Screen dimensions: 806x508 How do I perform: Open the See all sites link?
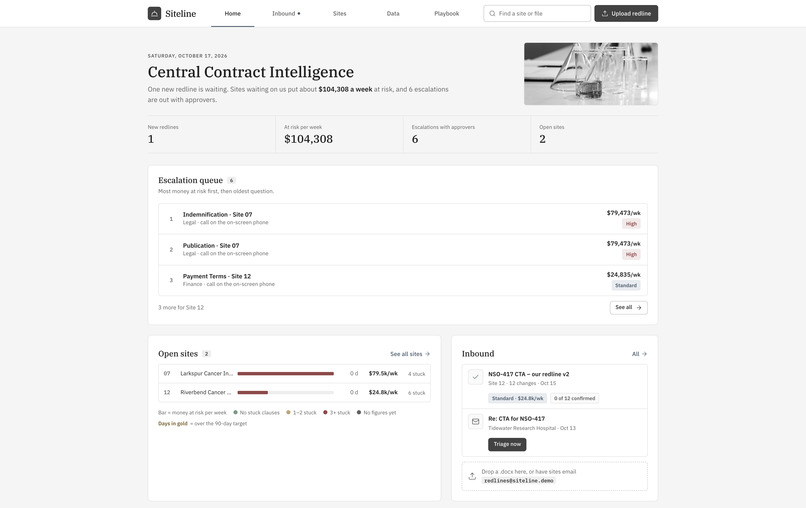[x=410, y=354]
